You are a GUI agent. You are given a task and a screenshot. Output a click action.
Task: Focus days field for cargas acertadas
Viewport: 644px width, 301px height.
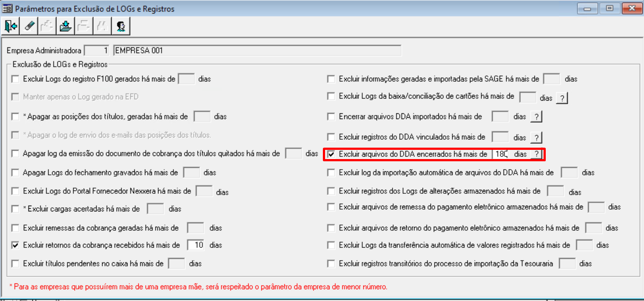[155, 209]
